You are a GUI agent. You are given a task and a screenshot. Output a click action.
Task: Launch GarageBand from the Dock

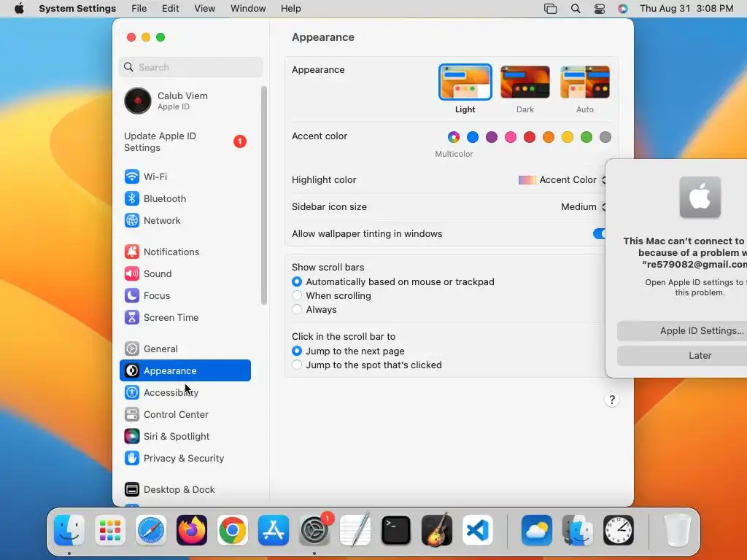[x=437, y=530]
